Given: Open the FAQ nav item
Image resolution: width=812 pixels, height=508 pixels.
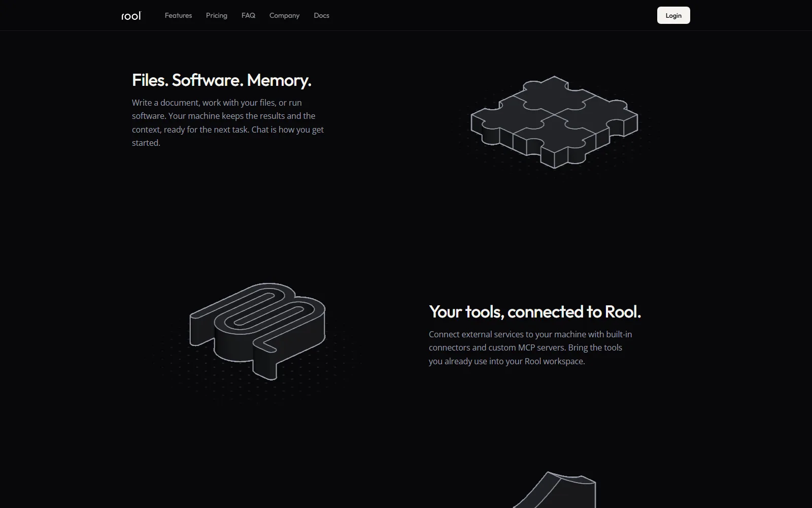Looking at the screenshot, I should tap(248, 16).
